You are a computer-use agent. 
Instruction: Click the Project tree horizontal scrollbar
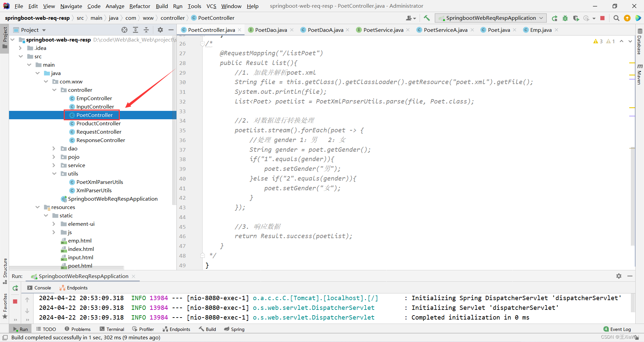pos(67,268)
